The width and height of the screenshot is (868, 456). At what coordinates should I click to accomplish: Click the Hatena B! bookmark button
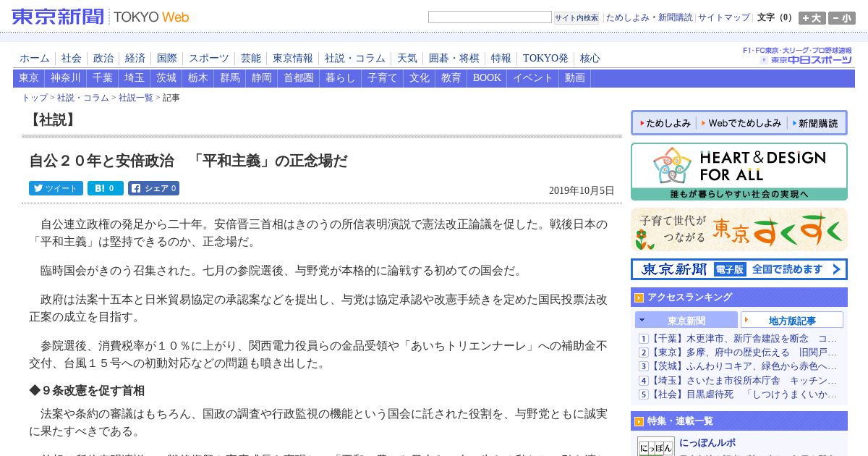click(106, 188)
